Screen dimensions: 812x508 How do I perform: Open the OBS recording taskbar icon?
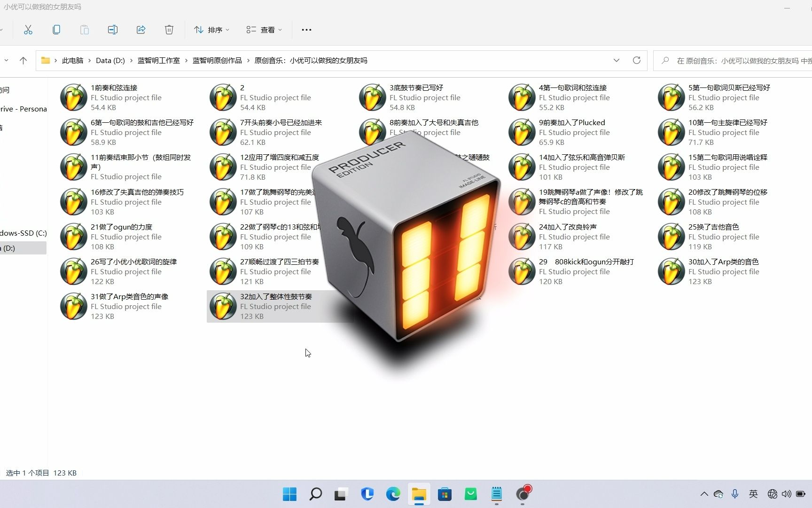523,494
